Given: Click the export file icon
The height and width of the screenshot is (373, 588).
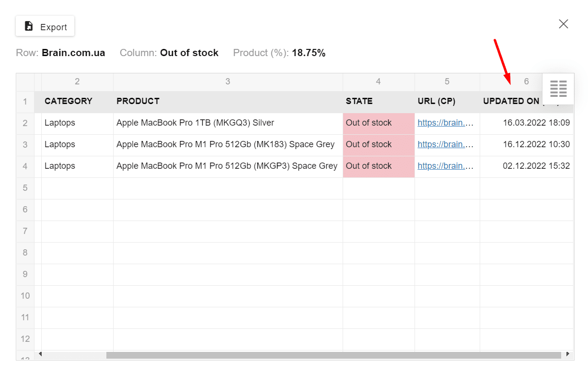Looking at the screenshot, I should pos(29,26).
